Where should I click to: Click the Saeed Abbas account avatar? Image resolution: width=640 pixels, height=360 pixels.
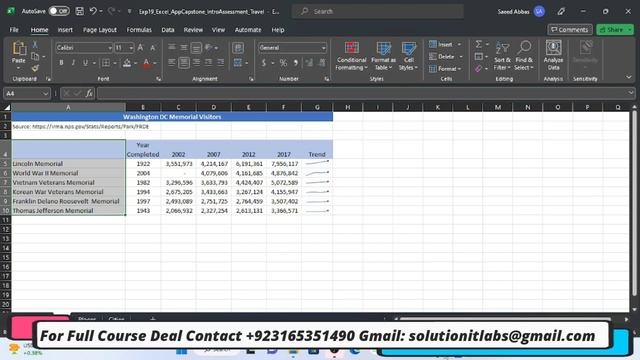539,11
